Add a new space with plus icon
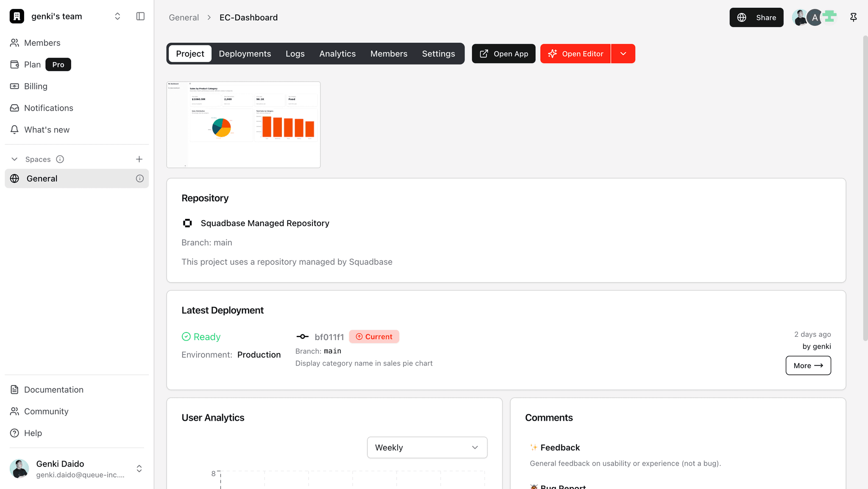 pos(139,159)
